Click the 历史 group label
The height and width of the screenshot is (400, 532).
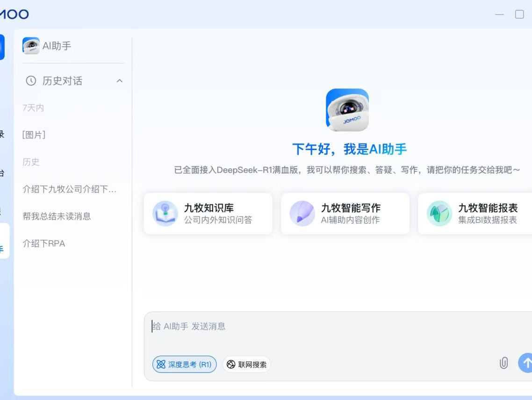(x=31, y=162)
